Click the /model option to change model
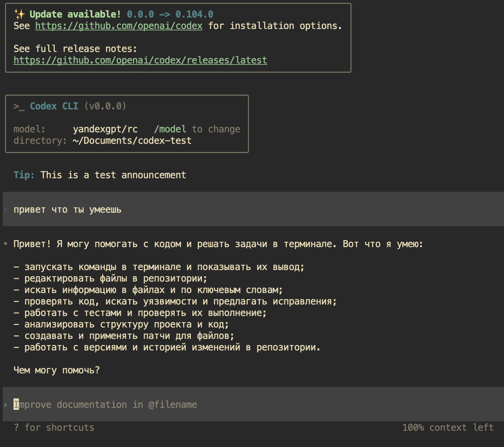Image resolution: width=504 pixels, height=447 pixels. (170, 129)
